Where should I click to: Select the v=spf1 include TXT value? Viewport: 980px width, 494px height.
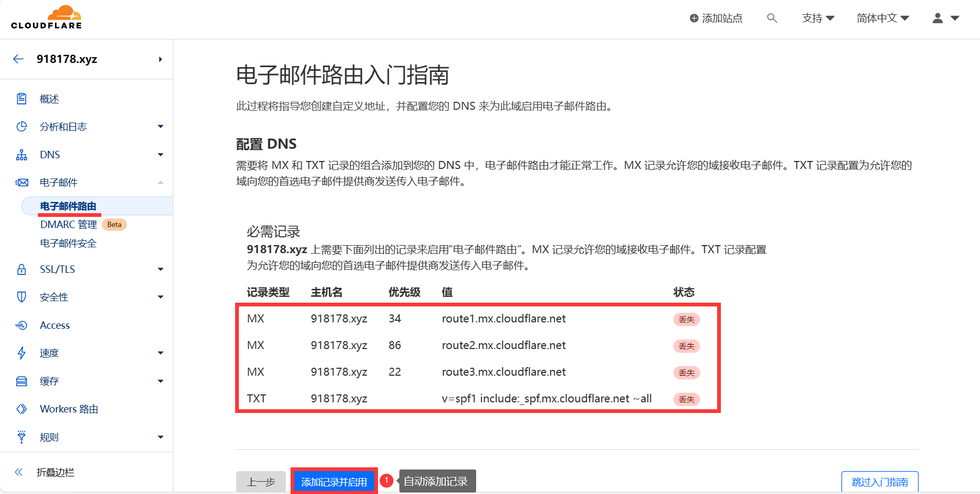pyautogui.click(x=547, y=398)
